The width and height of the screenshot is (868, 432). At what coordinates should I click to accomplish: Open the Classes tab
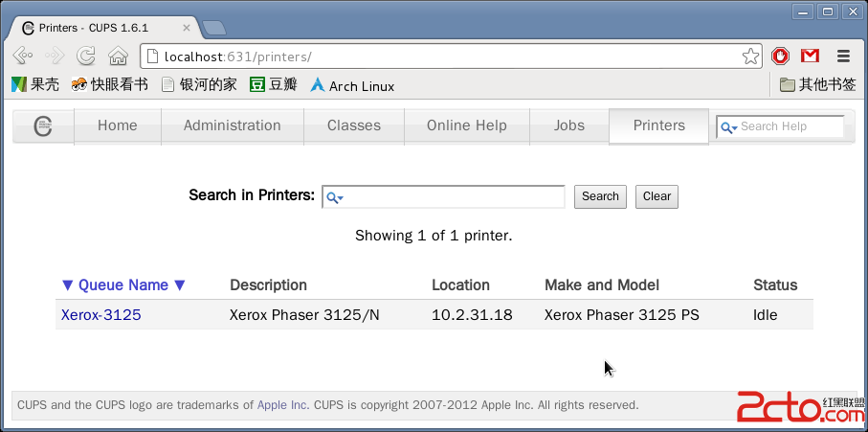354,125
